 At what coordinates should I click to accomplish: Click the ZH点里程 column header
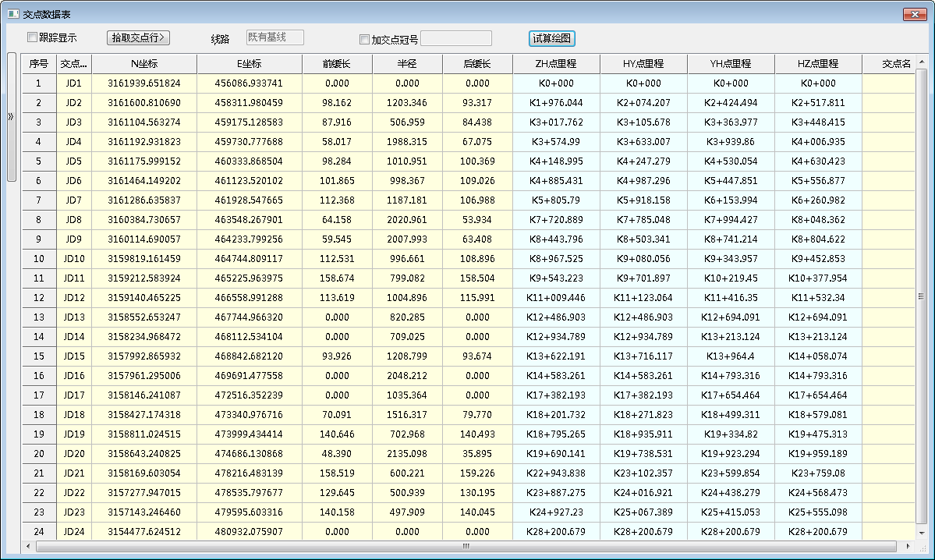point(556,64)
